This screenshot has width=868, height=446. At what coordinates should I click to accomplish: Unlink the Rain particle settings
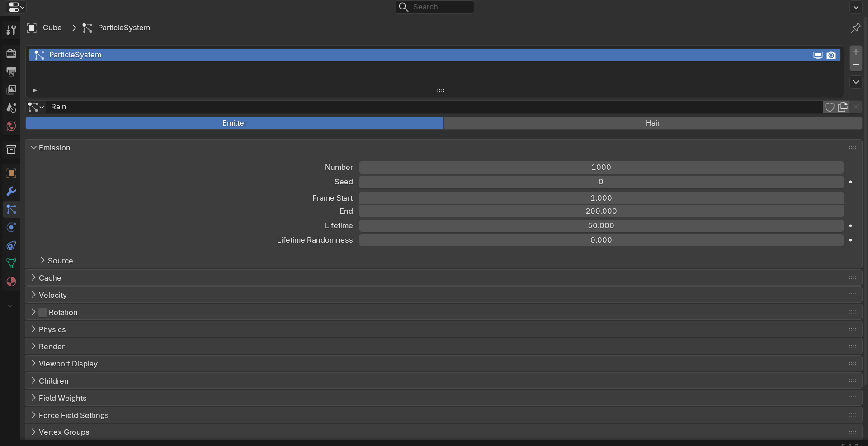(856, 107)
